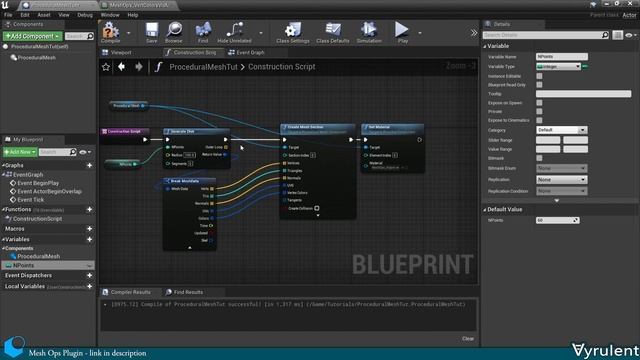Viewport: 640px width, 360px height.
Task: Click the Compile toolbar icon
Action: point(111,32)
